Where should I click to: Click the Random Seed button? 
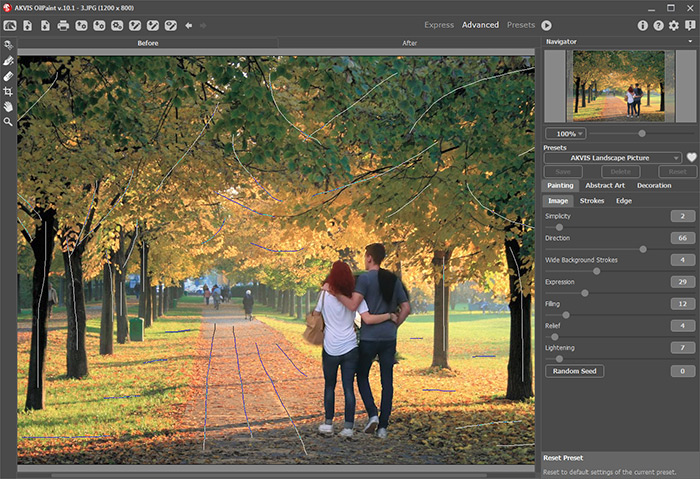575,371
